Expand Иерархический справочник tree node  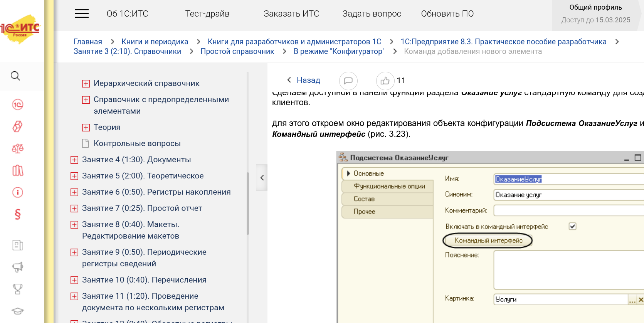click(86, 84)
